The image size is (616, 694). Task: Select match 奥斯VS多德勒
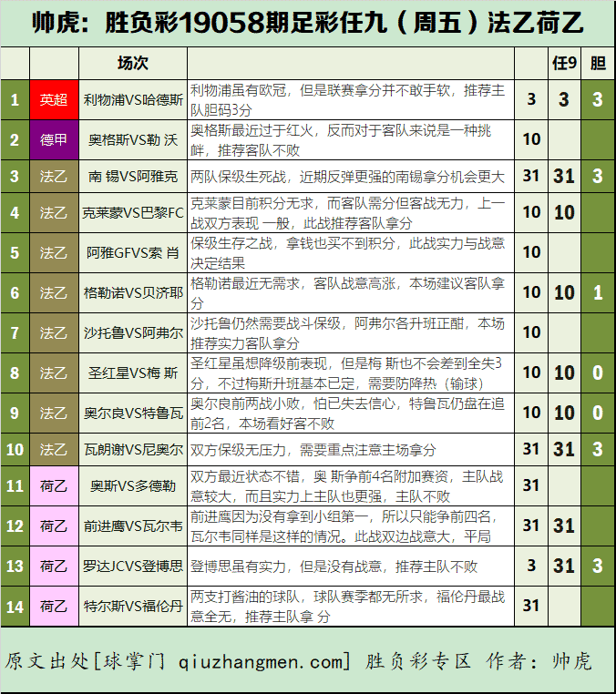click(x=133, y=486)
